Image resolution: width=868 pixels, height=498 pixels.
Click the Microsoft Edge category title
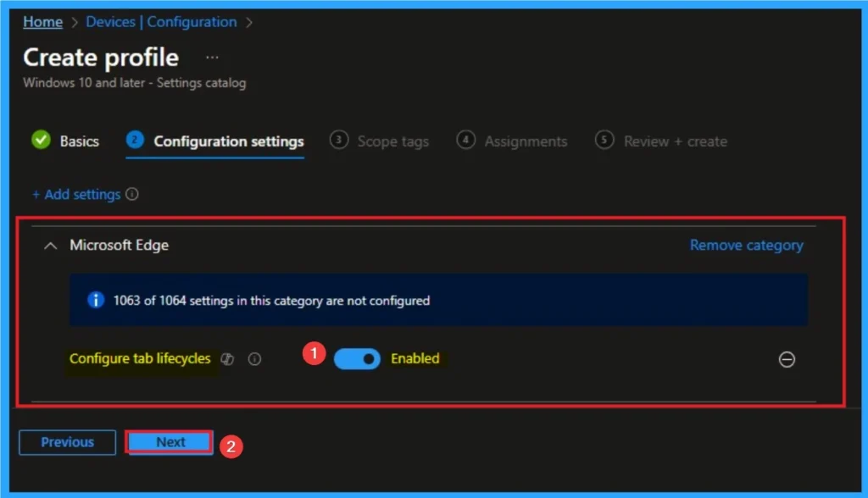pyautogui.click(x=119, y=245)
